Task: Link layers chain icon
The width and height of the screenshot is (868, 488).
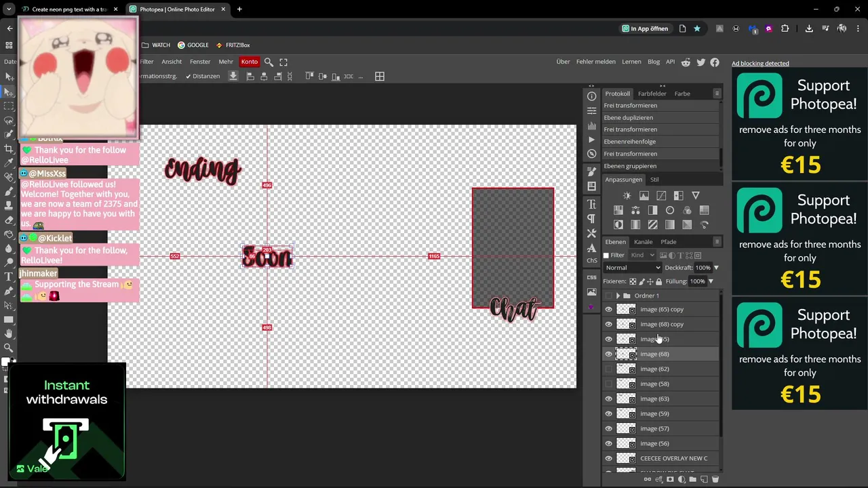Action: pyautogui.click(x=648, y=479)
